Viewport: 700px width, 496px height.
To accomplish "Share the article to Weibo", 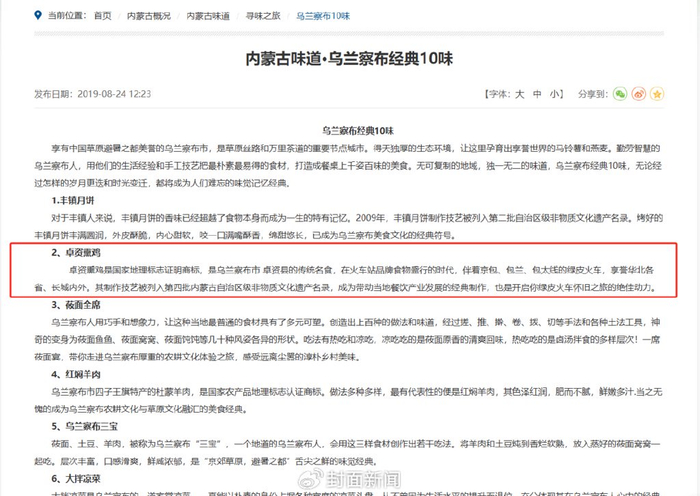I will pyautogui.click(x=638, y=94).
